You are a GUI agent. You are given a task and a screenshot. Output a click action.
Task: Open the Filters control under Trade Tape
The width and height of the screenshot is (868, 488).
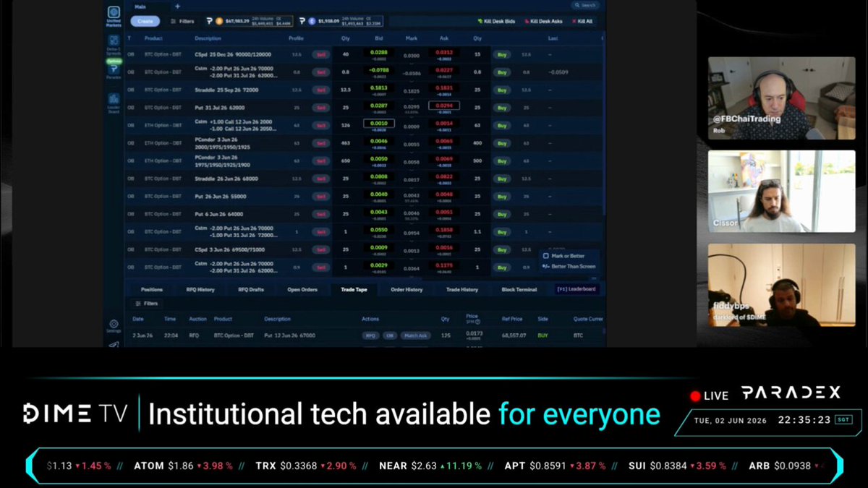coord(147,304)
